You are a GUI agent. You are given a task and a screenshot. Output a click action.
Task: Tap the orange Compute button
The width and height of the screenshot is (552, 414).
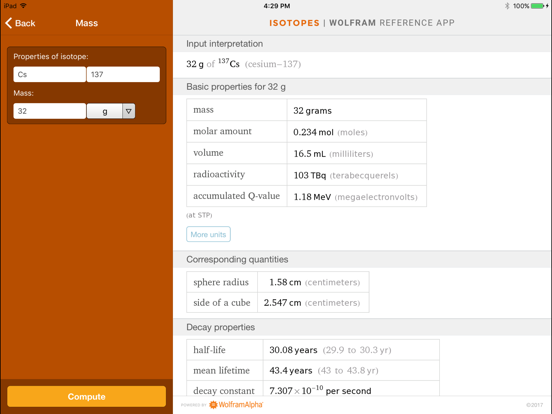tap(87, 397)
